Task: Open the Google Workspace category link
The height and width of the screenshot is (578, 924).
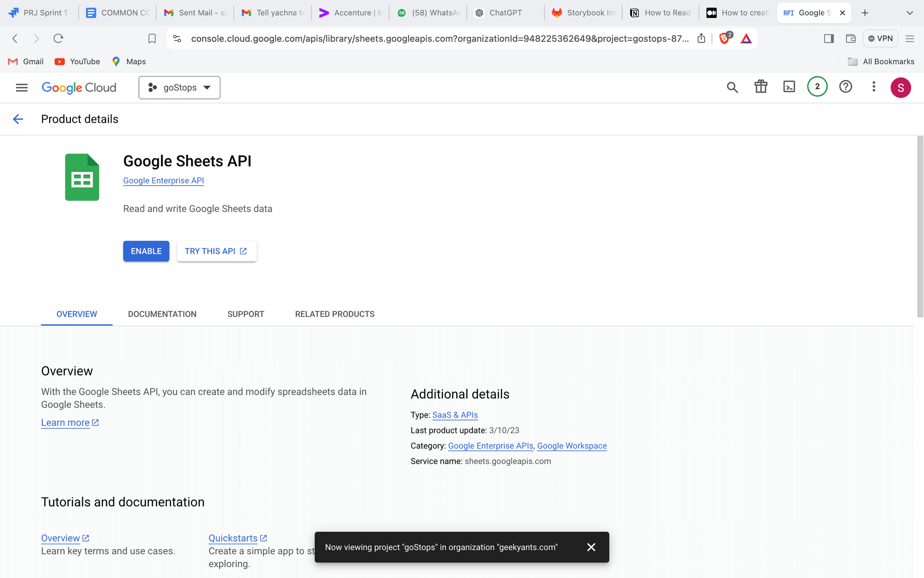Action: 572,446
